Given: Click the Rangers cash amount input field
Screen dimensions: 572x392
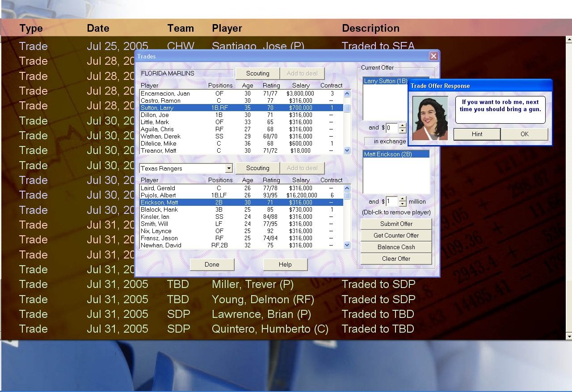Looking at the screenshot, I should coord(391,201).
